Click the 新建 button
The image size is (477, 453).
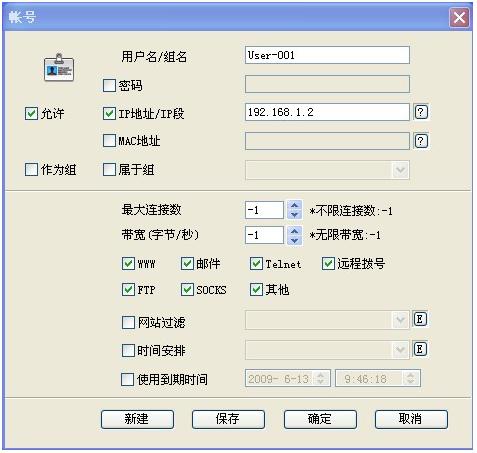tap(137, 419)
